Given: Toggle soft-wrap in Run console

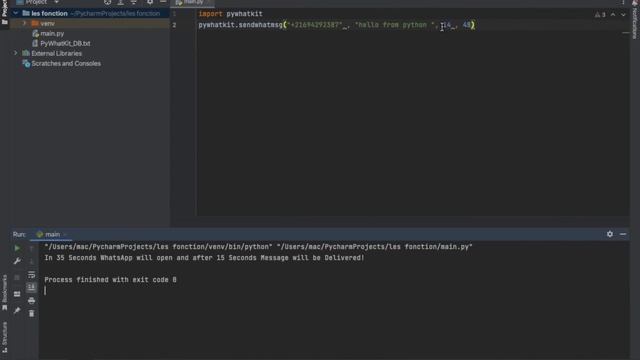Looking at the screenshot, I should click(x=31, y=275).
